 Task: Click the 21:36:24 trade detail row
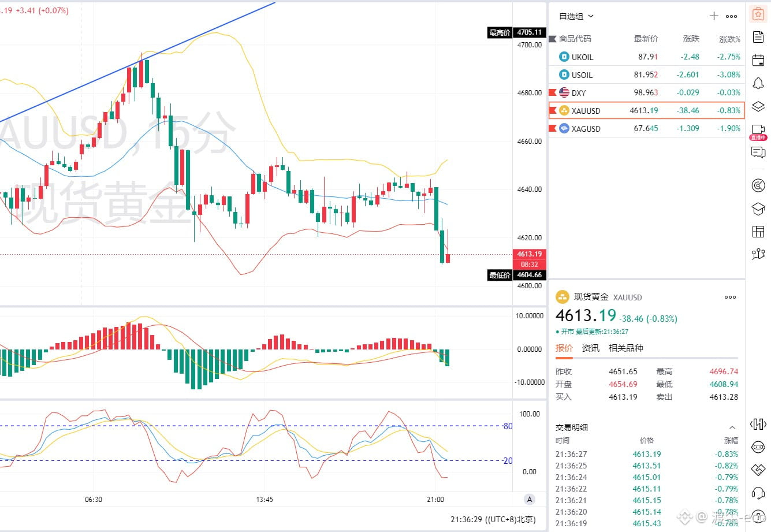646,477
